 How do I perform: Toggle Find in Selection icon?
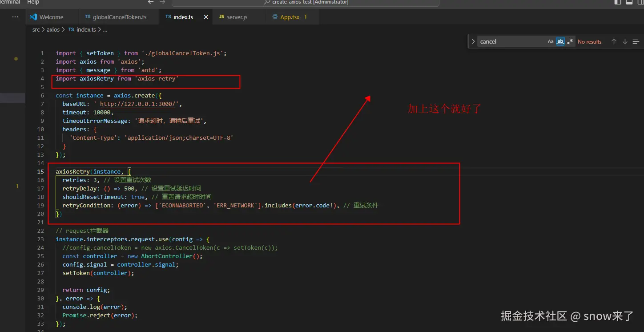coord(636,41)
